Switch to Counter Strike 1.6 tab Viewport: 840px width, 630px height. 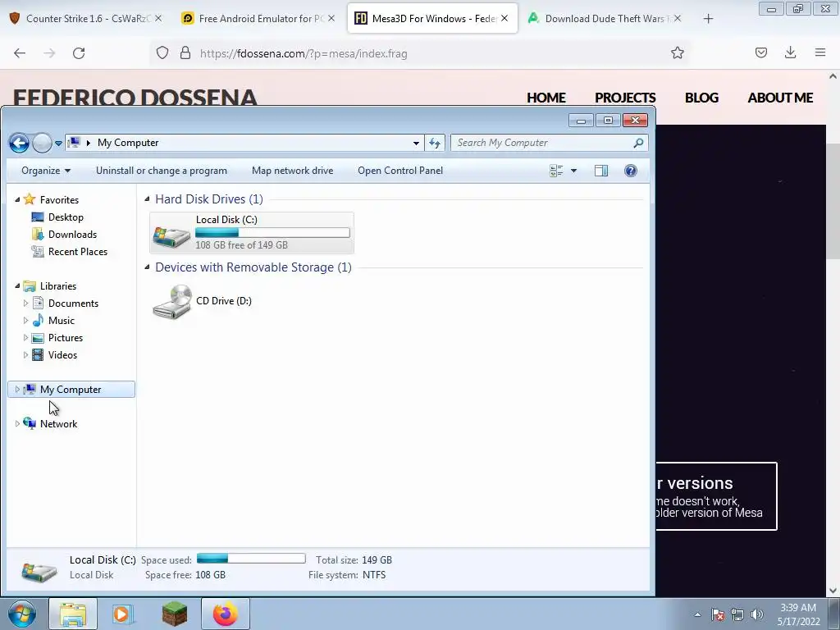(x=85, y=18)
